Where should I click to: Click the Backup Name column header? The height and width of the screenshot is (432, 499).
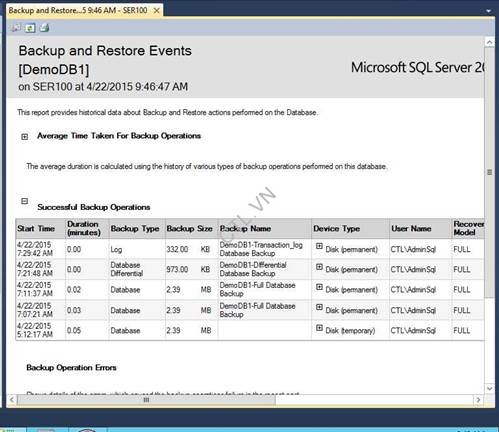[265, 229]
